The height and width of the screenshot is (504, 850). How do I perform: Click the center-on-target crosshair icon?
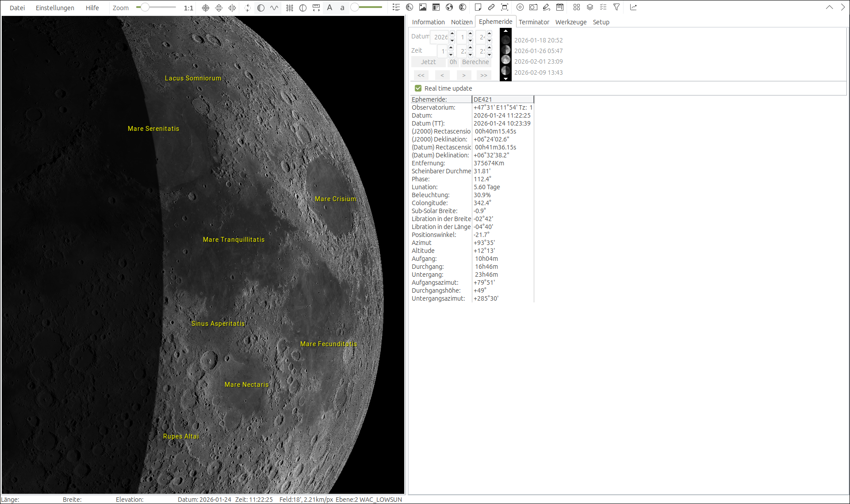[x=206, y=8]
